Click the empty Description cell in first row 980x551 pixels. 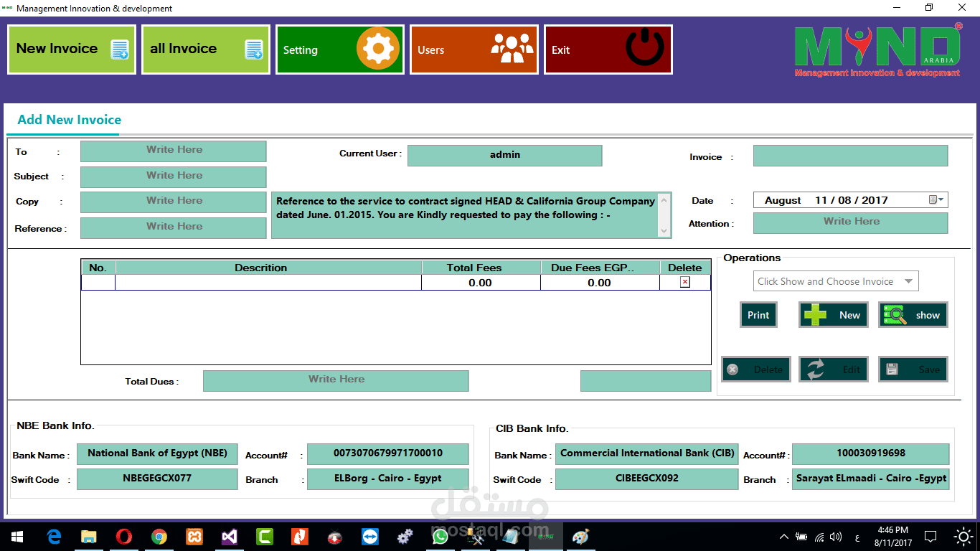[x=268, y=283]
